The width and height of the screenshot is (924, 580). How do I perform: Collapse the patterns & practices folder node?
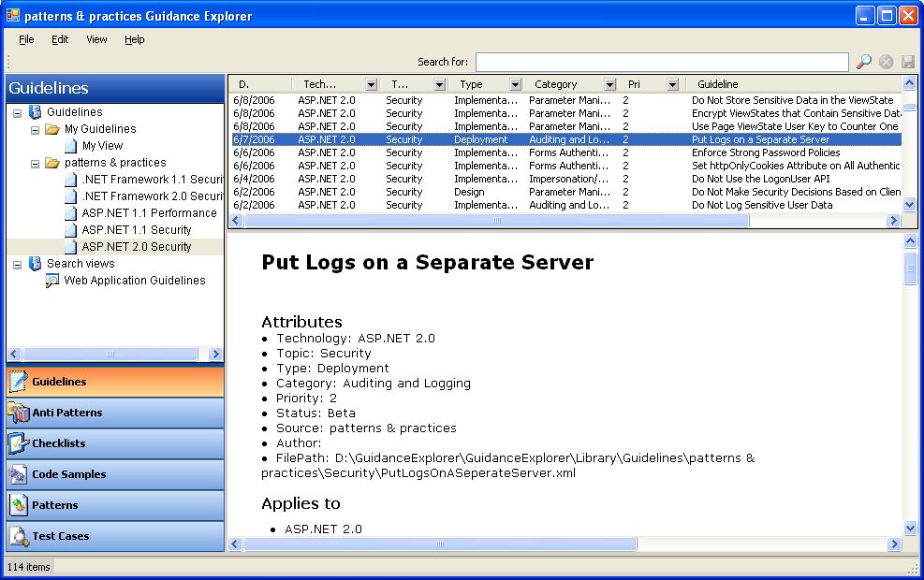[x=36, y=163]
